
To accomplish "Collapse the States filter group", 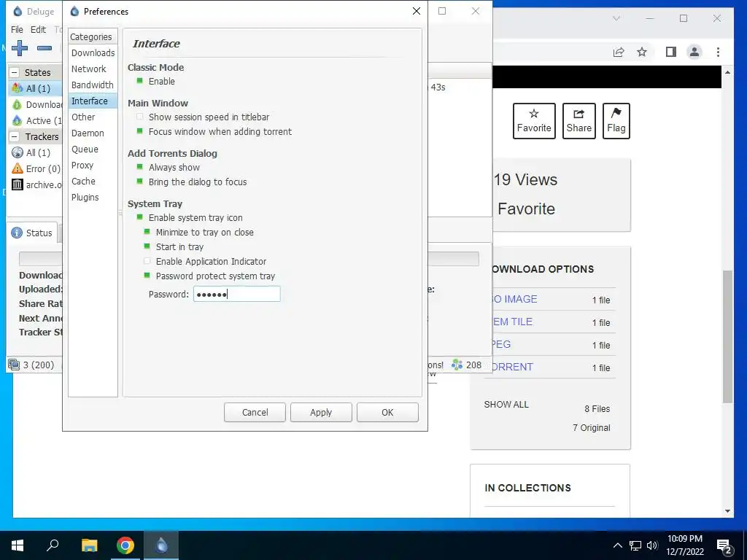I will click(x=15, y=72).
